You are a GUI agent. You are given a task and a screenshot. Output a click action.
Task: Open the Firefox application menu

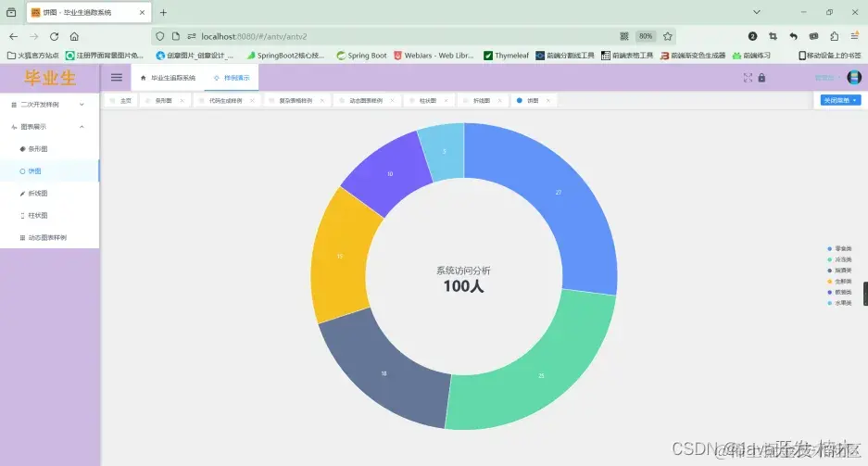point(855,36)
